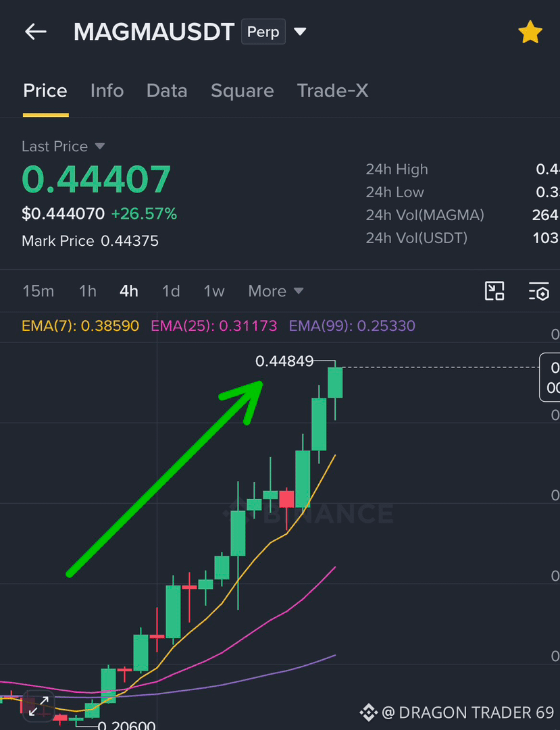Click the EMA(25) indicator value
Viewport: 560px width, 730px height.
pyautogui.click(x=214, y=325)
